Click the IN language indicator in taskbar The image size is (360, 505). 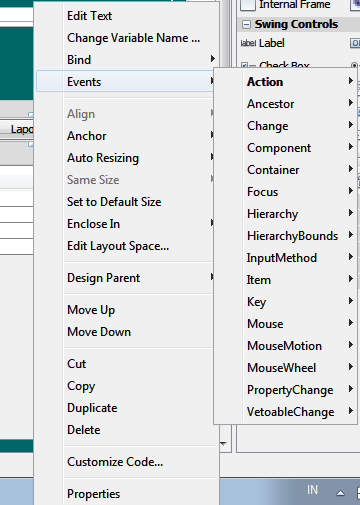312,490
